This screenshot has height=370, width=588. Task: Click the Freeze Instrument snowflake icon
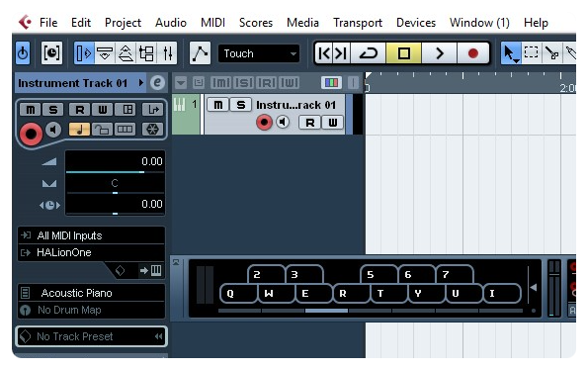152,130
